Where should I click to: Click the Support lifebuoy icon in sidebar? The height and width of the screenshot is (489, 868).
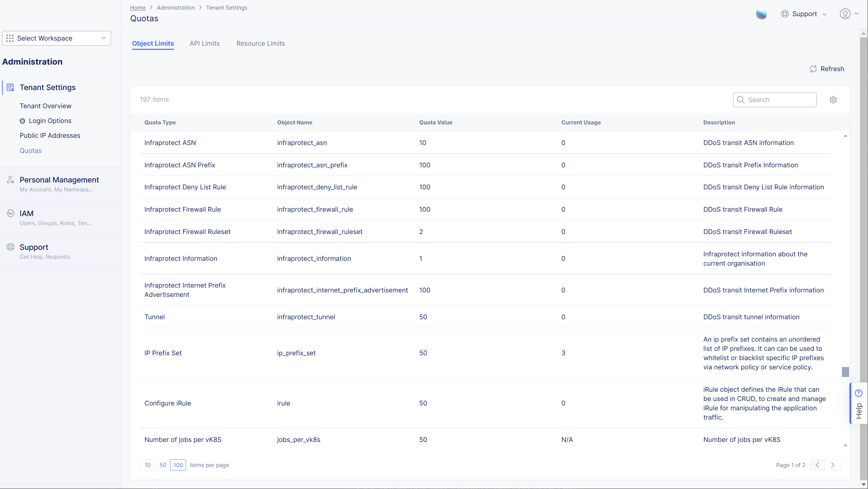tap(10, 247)
